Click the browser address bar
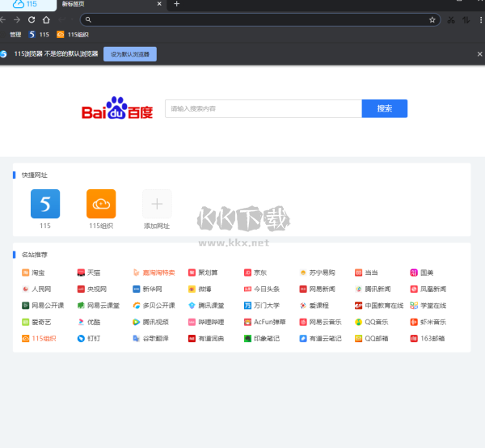 click(x=259, y=19)
